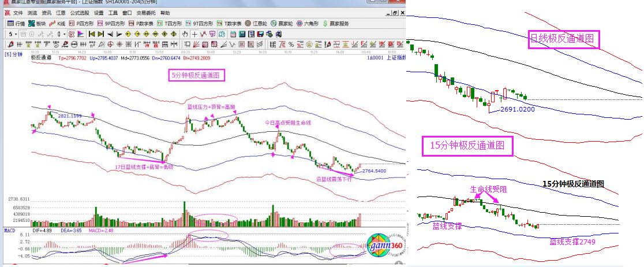
Task: Toggle the crosshair cursor mode
Action: [x=194, y=34]
